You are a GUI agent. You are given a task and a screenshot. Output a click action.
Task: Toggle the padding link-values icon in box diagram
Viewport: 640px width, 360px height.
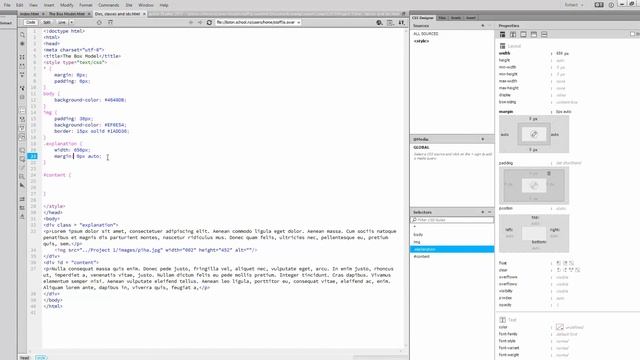pos(534,186)
